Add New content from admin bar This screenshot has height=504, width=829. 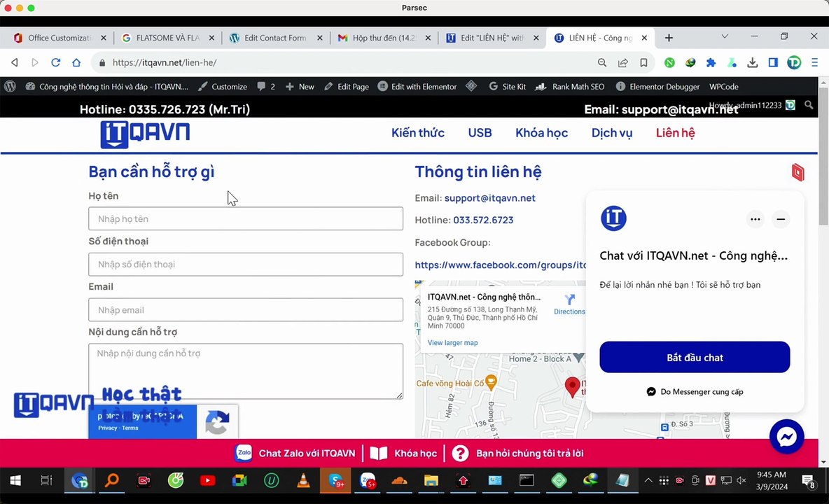[x=300, y=87]
